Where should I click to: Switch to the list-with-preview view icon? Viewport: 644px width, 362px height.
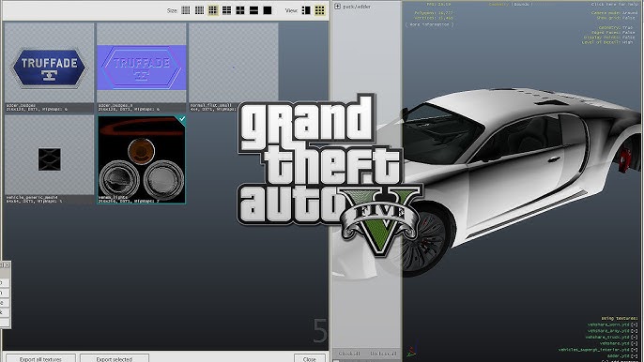click(306, 10)
